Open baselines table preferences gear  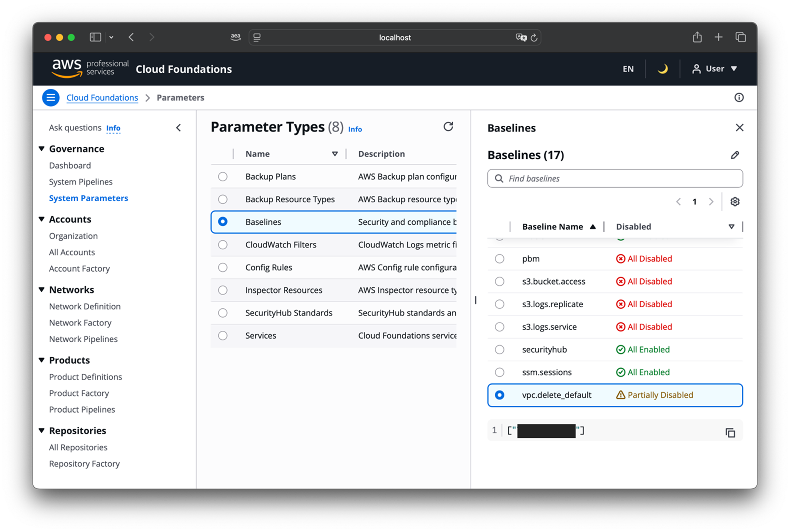point(735,202)
